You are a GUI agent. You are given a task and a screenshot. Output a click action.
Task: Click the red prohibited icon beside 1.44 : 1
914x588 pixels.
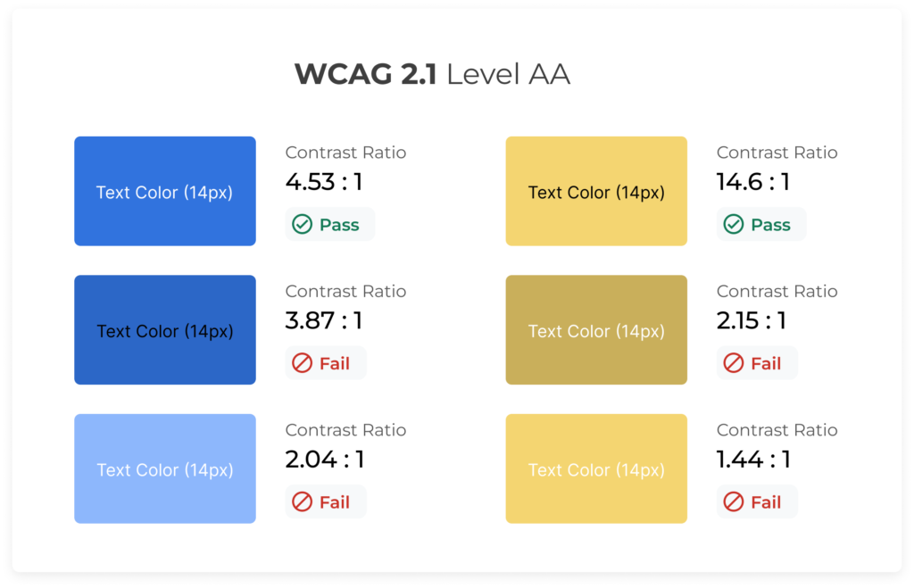[x=734, y=502]
